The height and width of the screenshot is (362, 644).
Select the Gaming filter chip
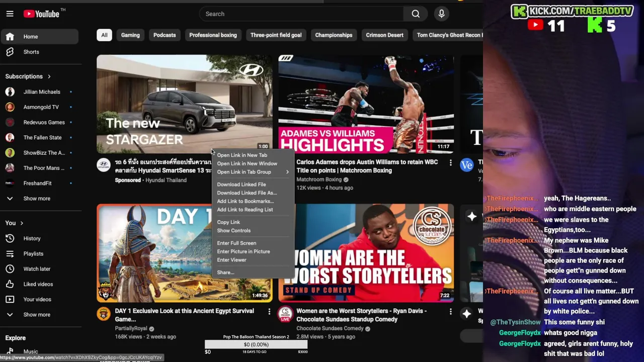pyautogui.click(x=130, y=35)
